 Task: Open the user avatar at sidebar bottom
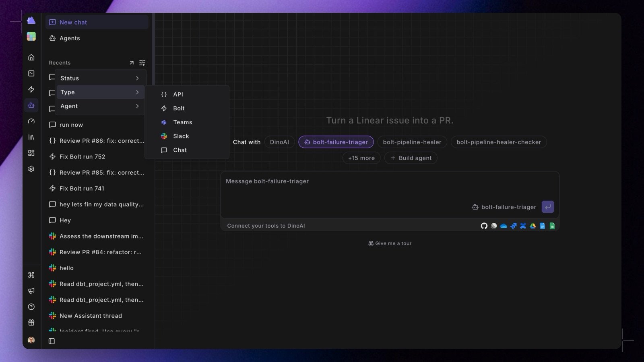pos(31,340)
